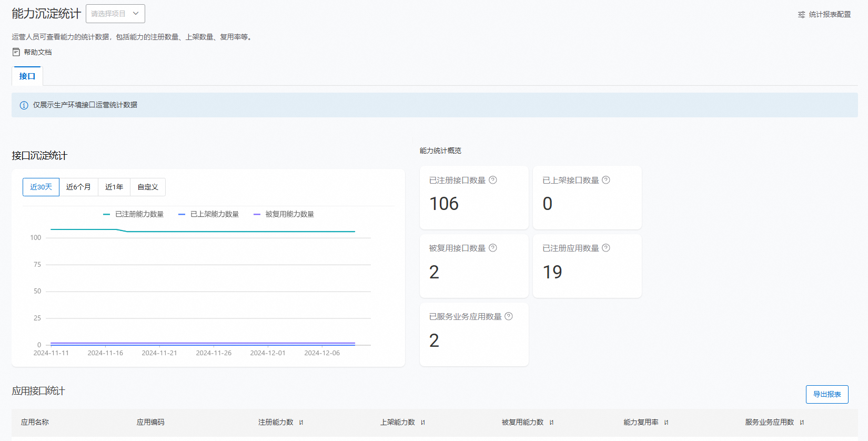This screenshot has width=868, height=441.
Task: Click the 已注册接口数量 value 106
Action: [x=444, y=204]
